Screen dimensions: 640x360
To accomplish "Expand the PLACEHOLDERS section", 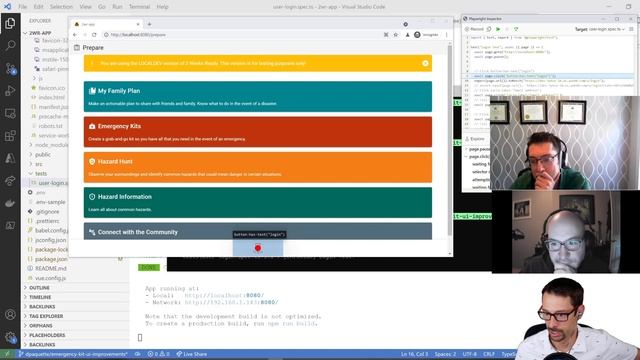I will pyautogui.click(x=47, y=335).
